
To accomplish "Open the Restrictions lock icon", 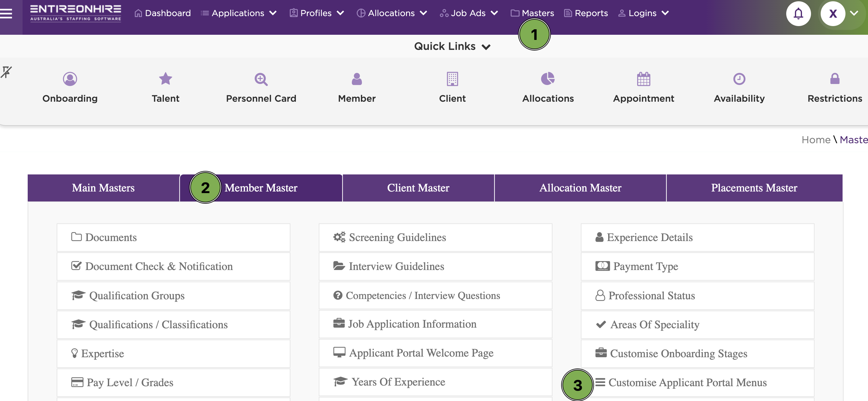I will tap(835, 79).
